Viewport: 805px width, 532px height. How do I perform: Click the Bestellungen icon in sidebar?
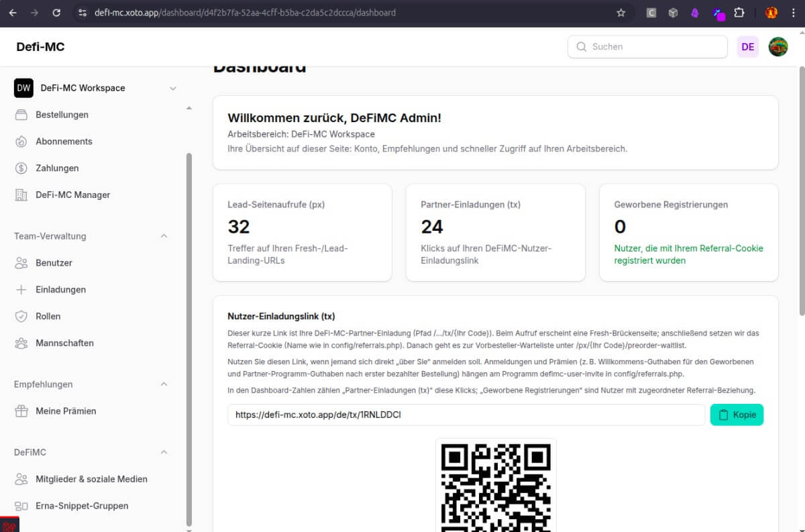(21, 115)
